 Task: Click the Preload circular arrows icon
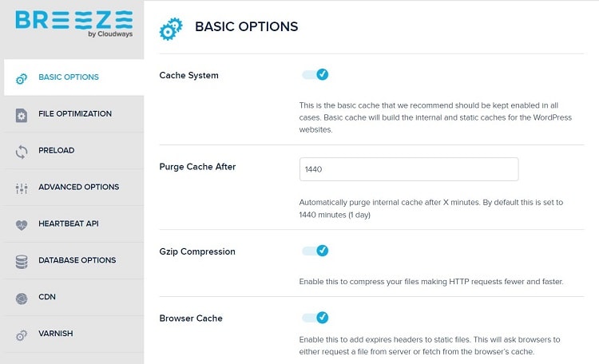point(22,152)
